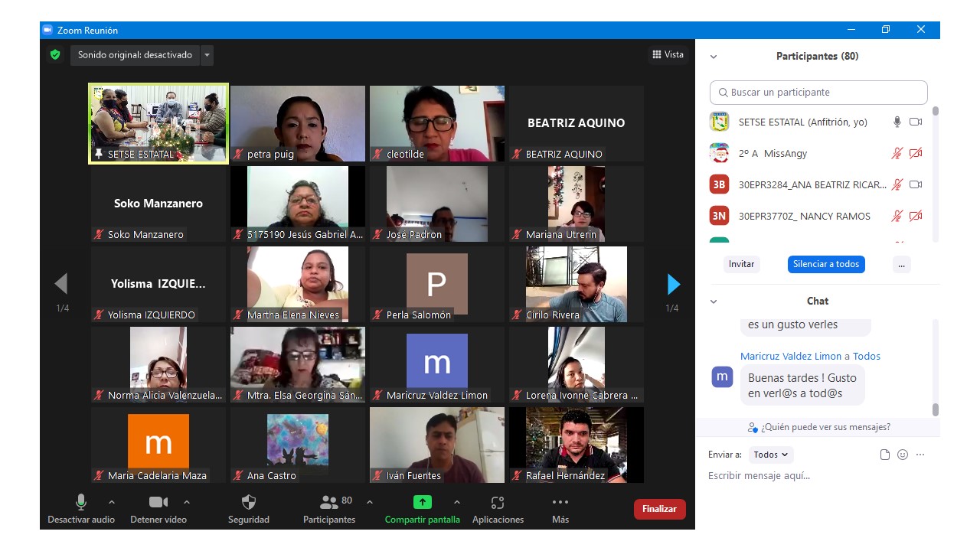Click the SETSE ESTATAL avatar in participants list
Screen dimensions: 980x551
[719, 122]
